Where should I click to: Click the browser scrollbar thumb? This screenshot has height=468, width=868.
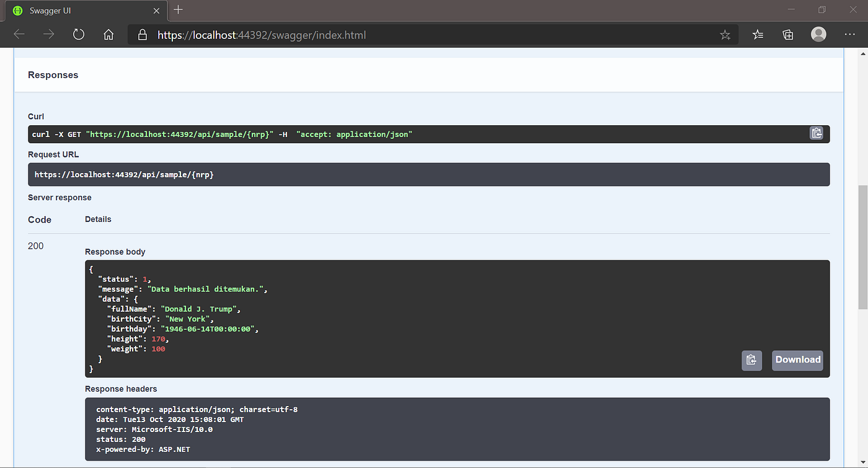tap(862, 248)
